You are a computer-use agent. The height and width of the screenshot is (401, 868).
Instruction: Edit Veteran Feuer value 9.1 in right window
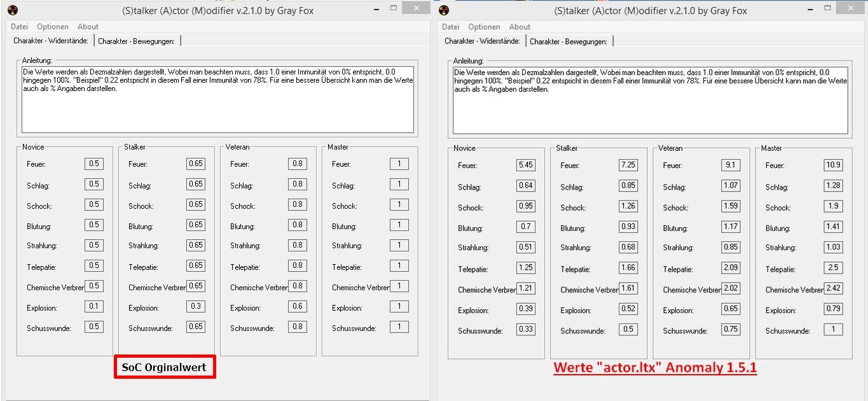pyautogui.click(x=731, y=165)
